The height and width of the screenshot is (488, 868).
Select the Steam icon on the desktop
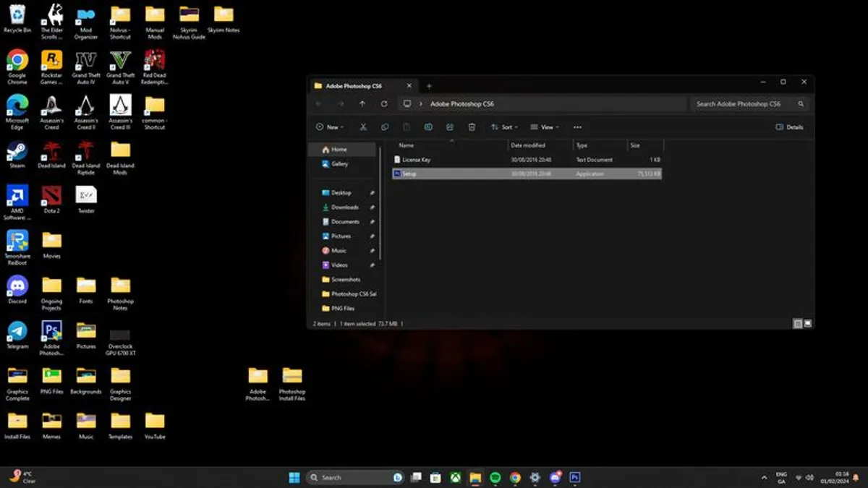pyautogui.click(x=16, y=154)
